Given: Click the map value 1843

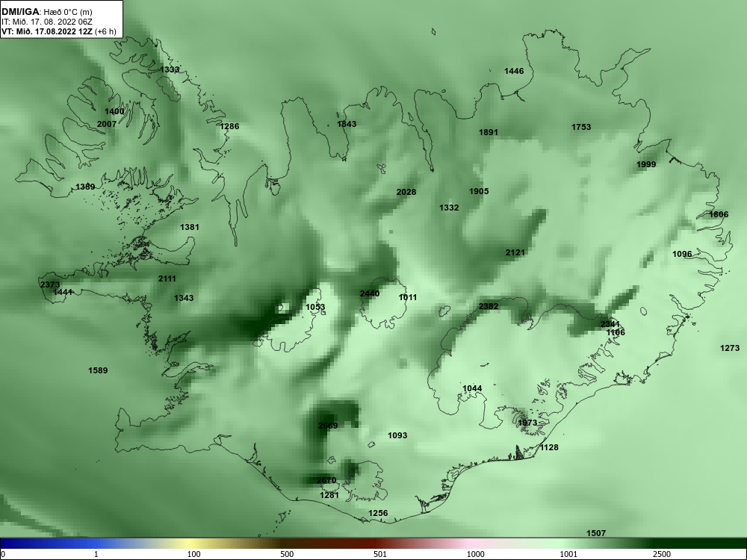Looking at the screenshot, I should pyautogui.click(x=347, y=124).
